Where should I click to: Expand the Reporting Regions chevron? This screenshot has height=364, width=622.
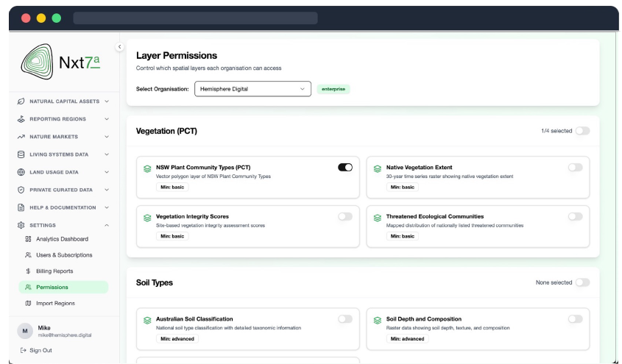pos(107,119)
